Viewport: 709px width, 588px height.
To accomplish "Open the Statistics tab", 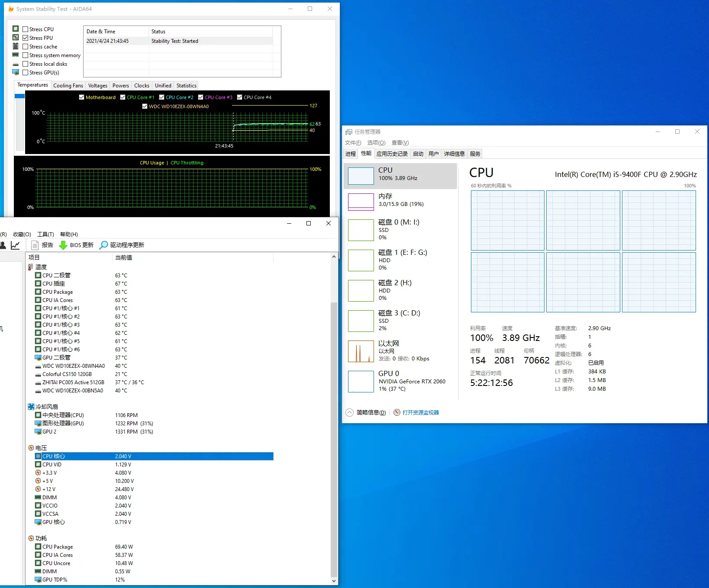I will click(187, 86).
